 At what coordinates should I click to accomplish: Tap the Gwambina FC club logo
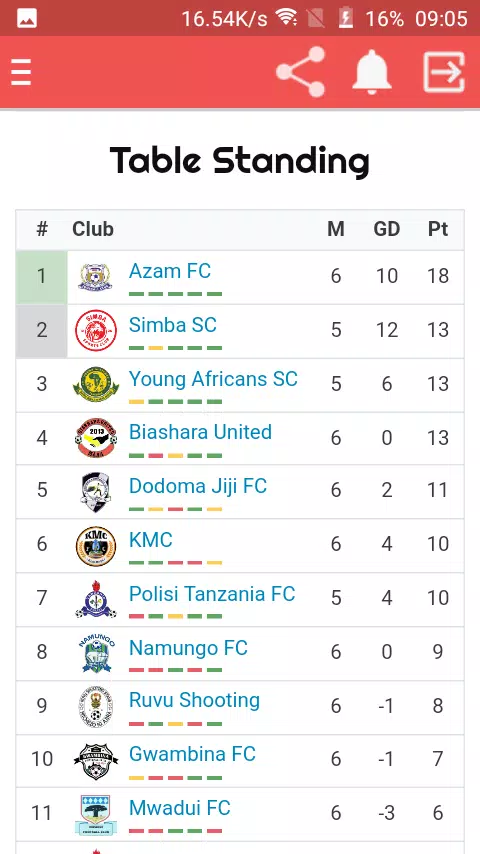pos(96,760)
